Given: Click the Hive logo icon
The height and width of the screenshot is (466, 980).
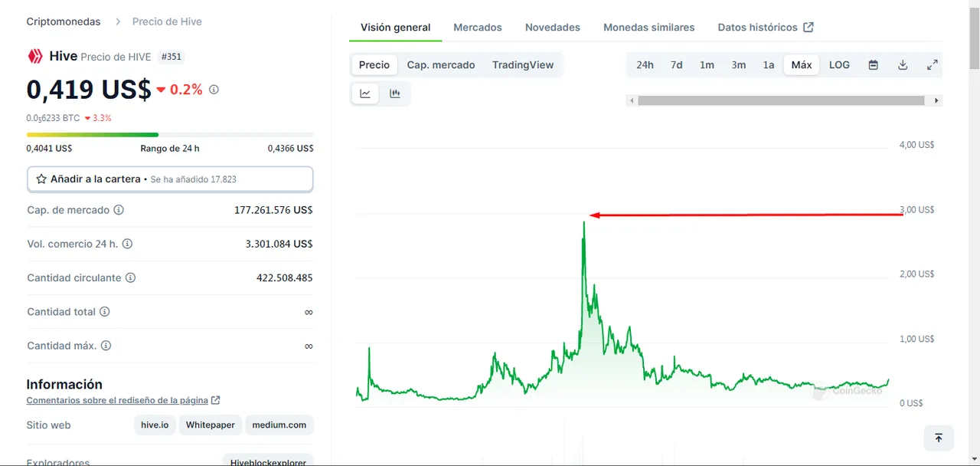Looking at the screenshot, I should point(35,56).
